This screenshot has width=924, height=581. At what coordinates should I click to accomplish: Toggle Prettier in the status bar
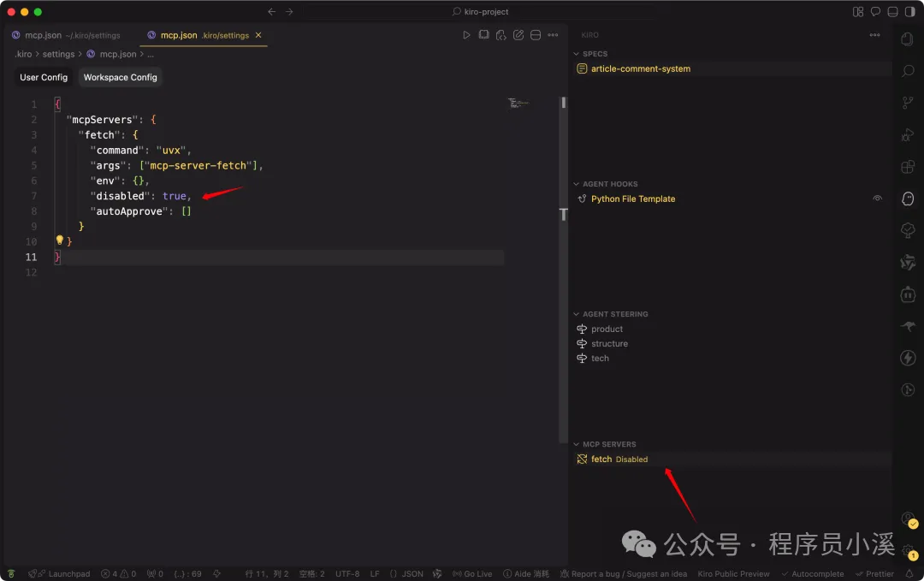[x=874, y=574]
